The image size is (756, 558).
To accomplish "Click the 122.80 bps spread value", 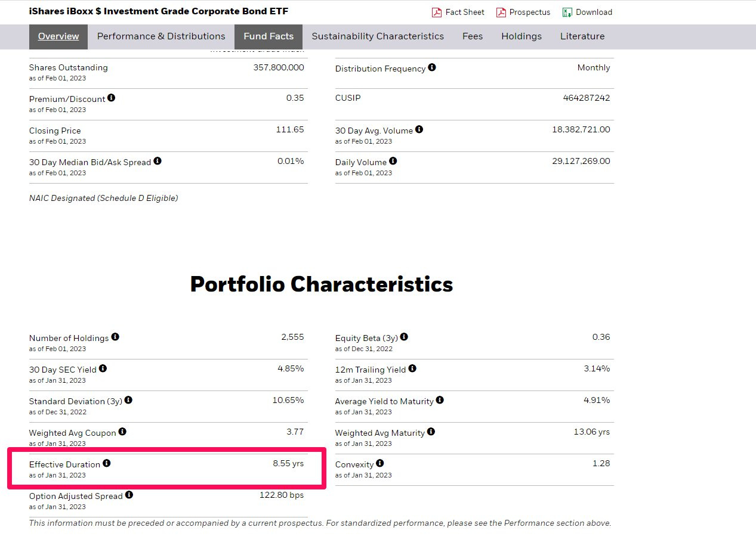I will [x=282, y=495].
